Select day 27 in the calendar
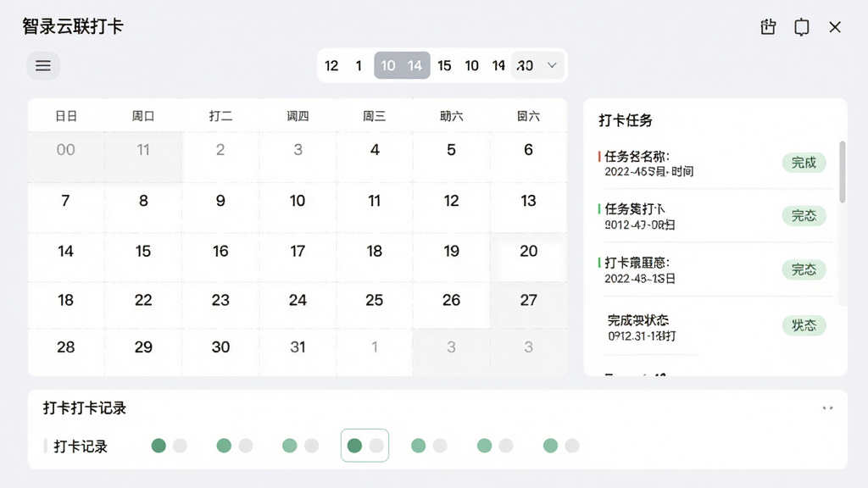Viewport: 868px width, 488px height. pyautogui.click(x=529, y=306)
